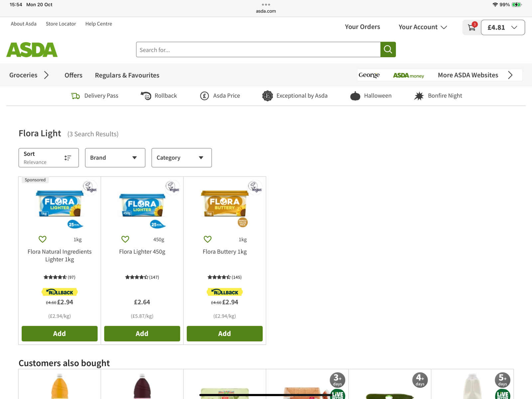Favourite Flora Natural Ingredients Lighter 1kg
Viewport: 532px width, 399px height.
pos(43,239)
